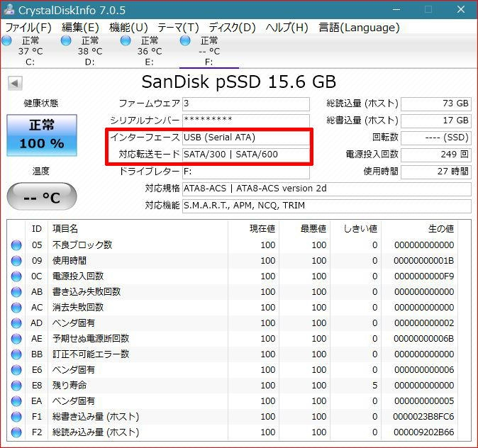This screenshot has height=448, width=478.
Task: Click the status icon of row 0C 電源投入回数
Action: coord(16,276)
